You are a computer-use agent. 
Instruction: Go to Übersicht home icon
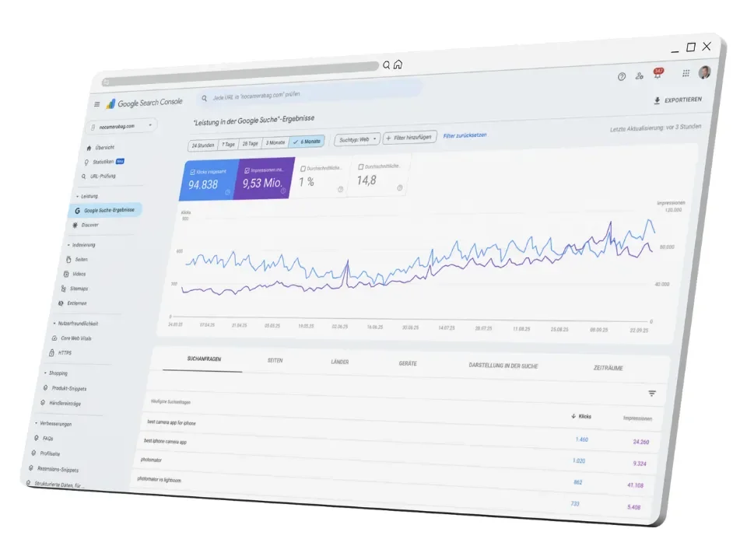coord(89,148)
